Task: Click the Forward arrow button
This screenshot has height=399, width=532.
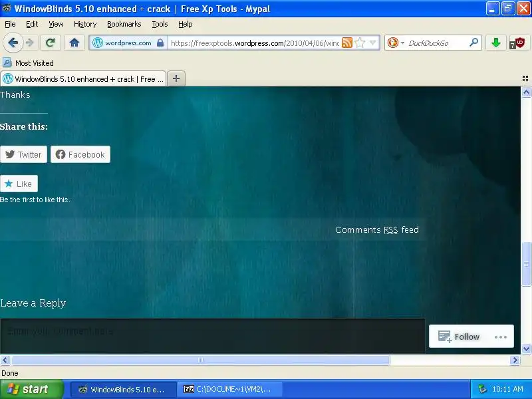Action: pyautogui.click(x=30, y=43)
